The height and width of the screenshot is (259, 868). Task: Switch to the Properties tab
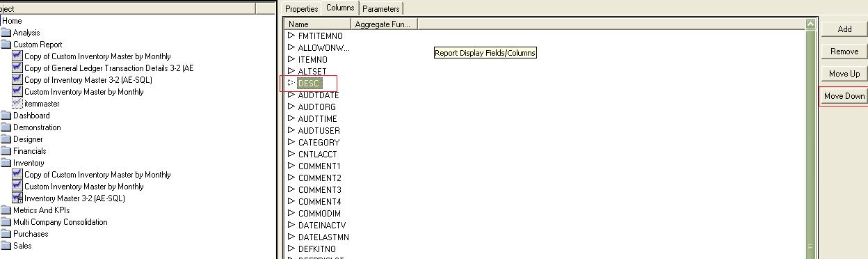tap(301, 9)
